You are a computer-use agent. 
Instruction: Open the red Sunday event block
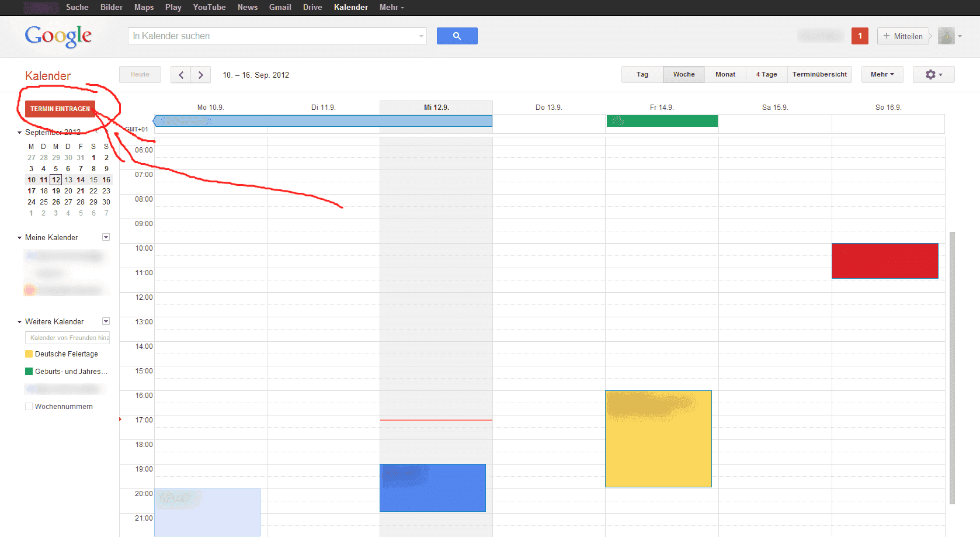(885, 261)
